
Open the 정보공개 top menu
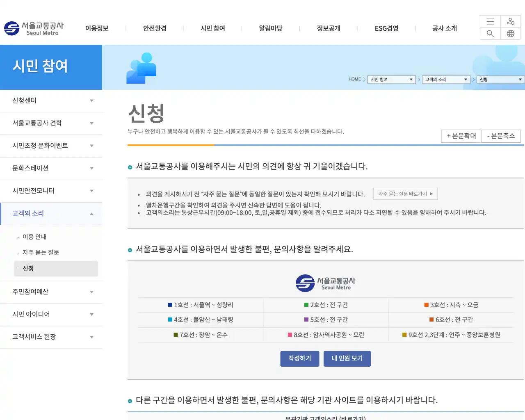(x=329, y=28)
